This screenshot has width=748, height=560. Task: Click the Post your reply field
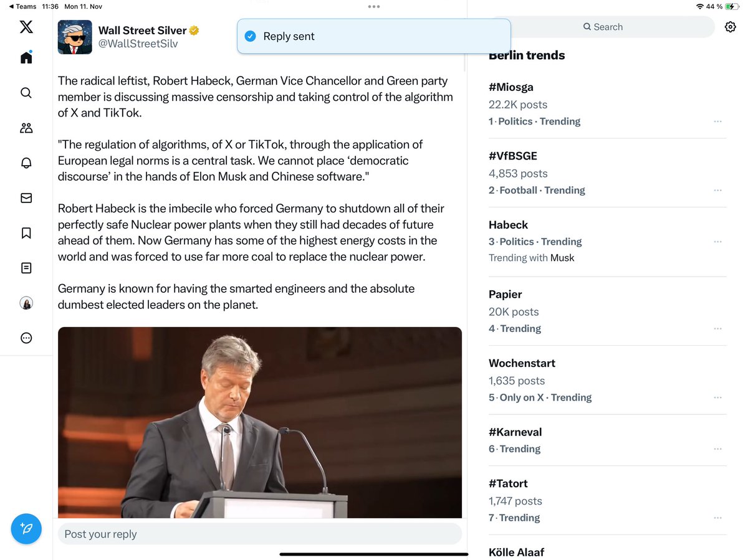coord(260,534)
